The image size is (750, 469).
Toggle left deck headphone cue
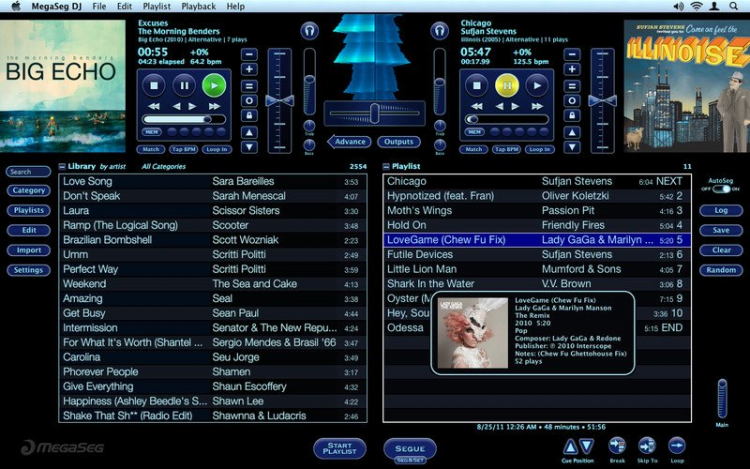(x=309, y=31)
